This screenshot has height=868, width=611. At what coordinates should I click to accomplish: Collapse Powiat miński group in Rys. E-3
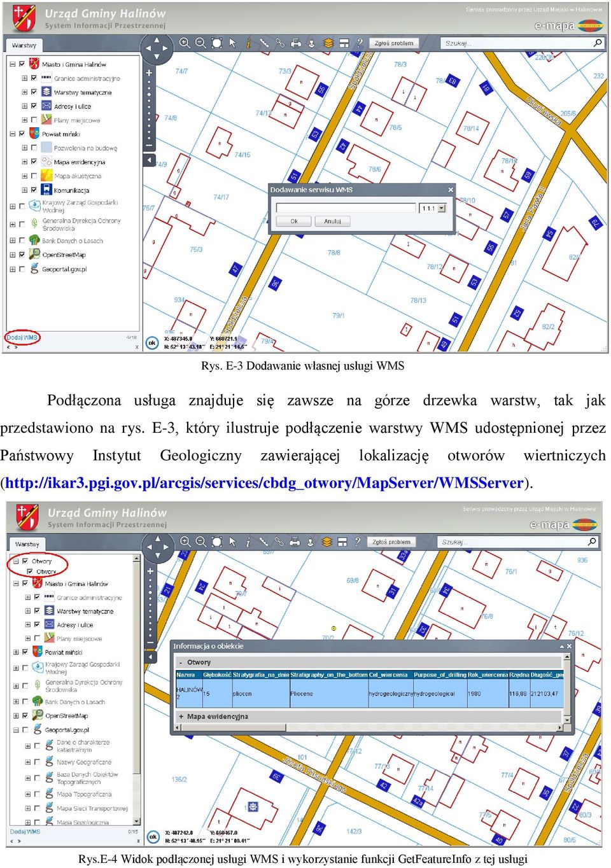(12, 134)
